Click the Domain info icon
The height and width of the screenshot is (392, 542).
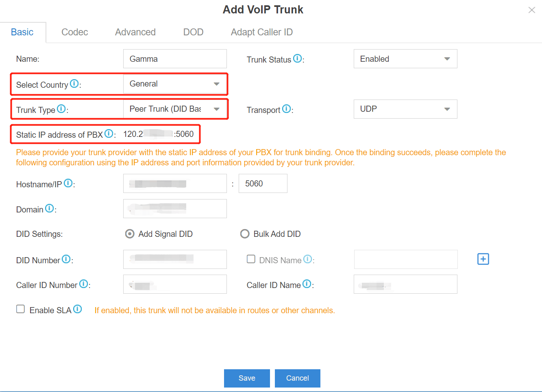49,208
